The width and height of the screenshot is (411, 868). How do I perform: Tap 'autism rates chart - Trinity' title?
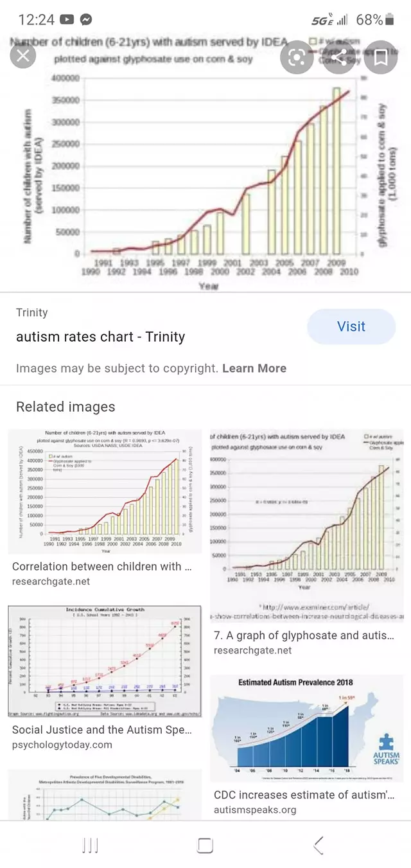[100, 337]
